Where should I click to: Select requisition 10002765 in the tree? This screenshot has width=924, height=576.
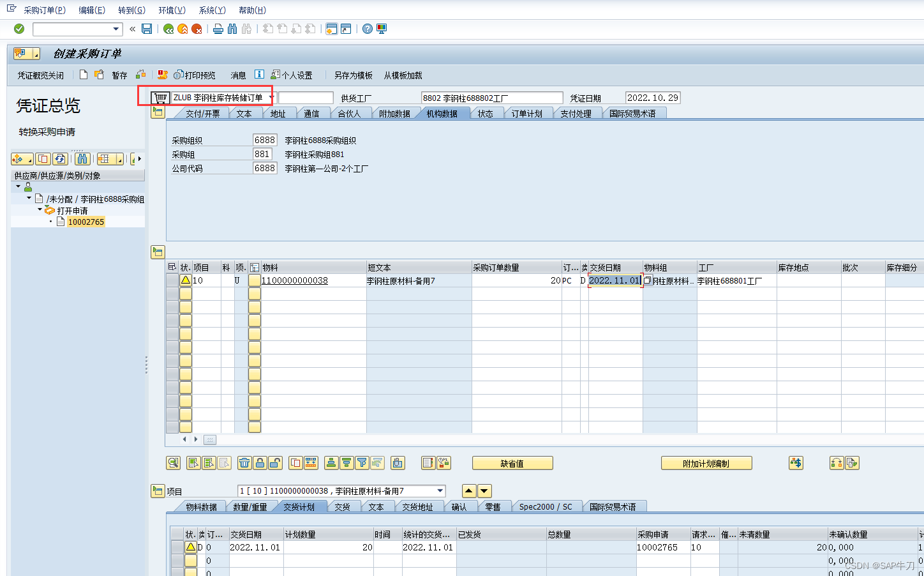tap(86, 222)
